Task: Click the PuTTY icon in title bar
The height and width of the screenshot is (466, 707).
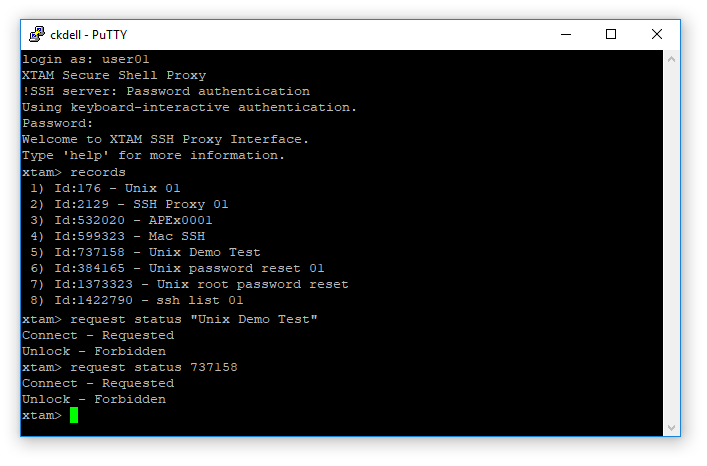Action: click(36, 34)
